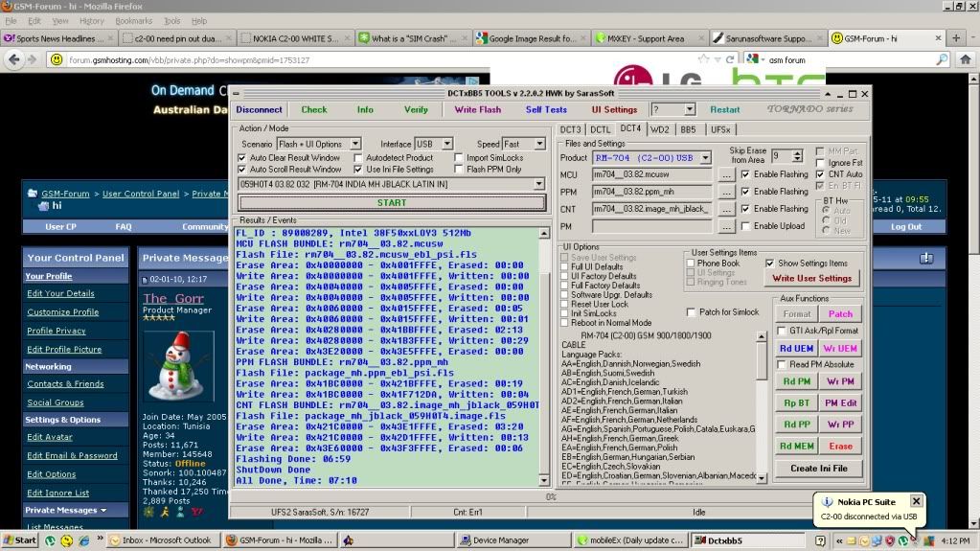980x551 pixels.
Task: Click the START button
Action: [x=392, y=202]
